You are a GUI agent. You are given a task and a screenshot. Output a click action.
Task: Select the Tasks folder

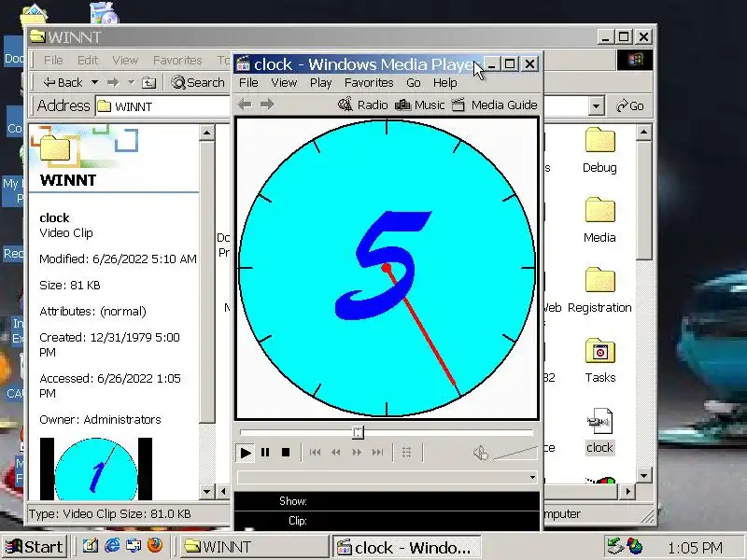pyautogui.click(x=599, y=360)
